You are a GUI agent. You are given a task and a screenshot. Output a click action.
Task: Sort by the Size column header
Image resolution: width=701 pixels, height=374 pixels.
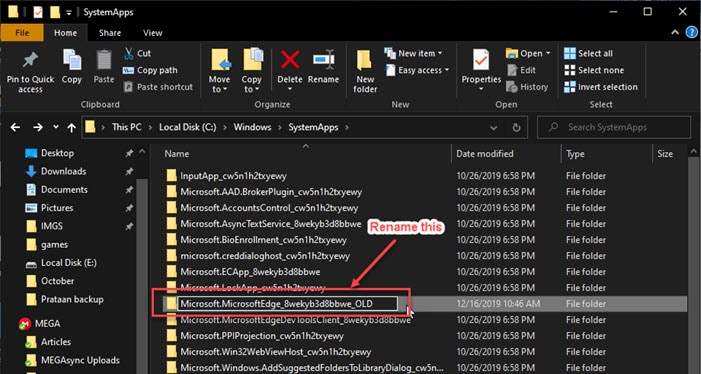tap(665, 154)
